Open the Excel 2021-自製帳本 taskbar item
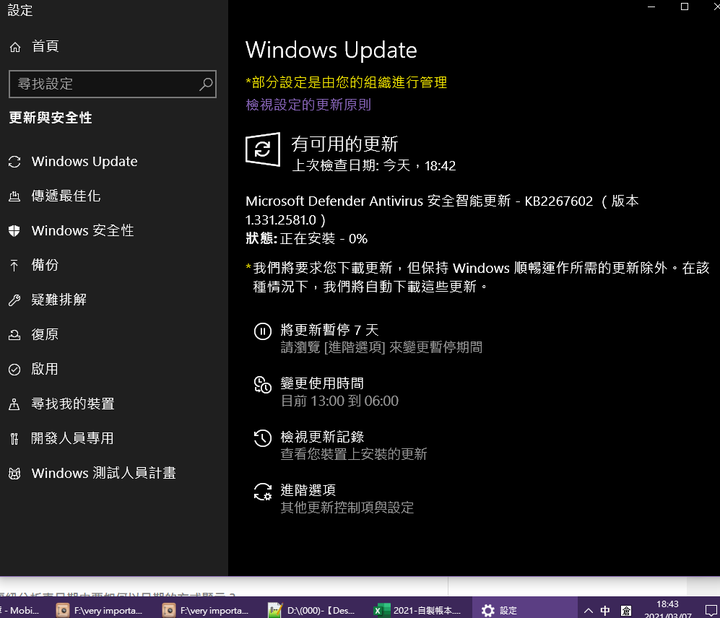The width and height of the screenshot is (720, 618). pyautogui.click(x=417, y=610)
